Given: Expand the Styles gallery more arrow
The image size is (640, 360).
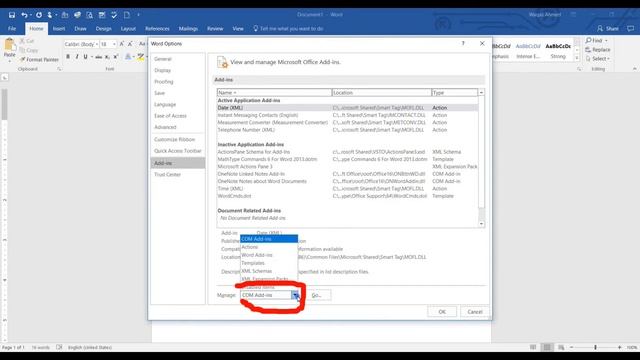Looking at the screenshot, I should [577, 58].
